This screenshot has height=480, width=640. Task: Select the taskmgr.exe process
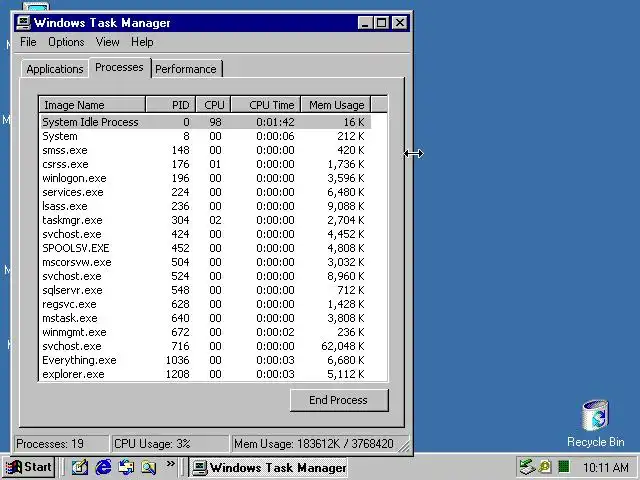click(206, 220)
